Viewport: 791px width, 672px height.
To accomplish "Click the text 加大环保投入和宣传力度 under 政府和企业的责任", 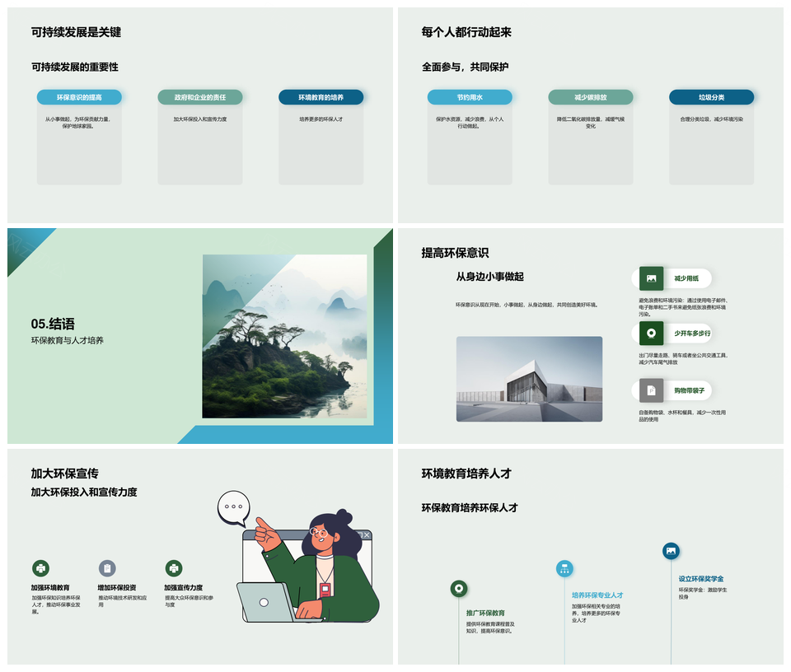I will pos(200,119).
